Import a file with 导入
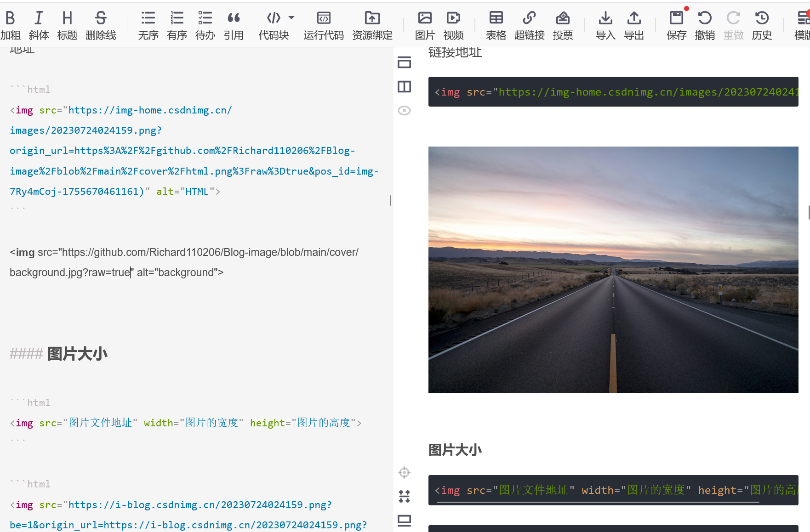This screenshot has height=532, width=810. [605, 25]
